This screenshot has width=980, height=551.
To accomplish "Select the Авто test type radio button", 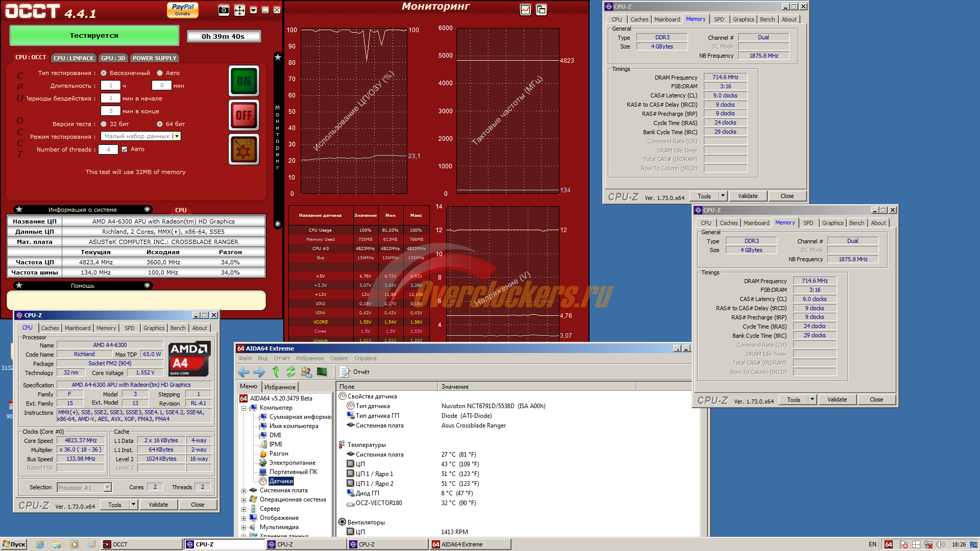I will point(160,73).
